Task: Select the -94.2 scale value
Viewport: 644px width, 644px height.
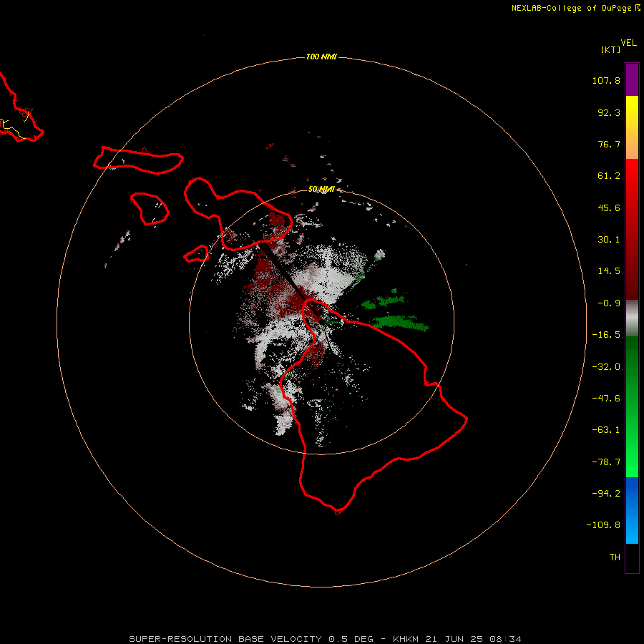Action: pos(606,494)
